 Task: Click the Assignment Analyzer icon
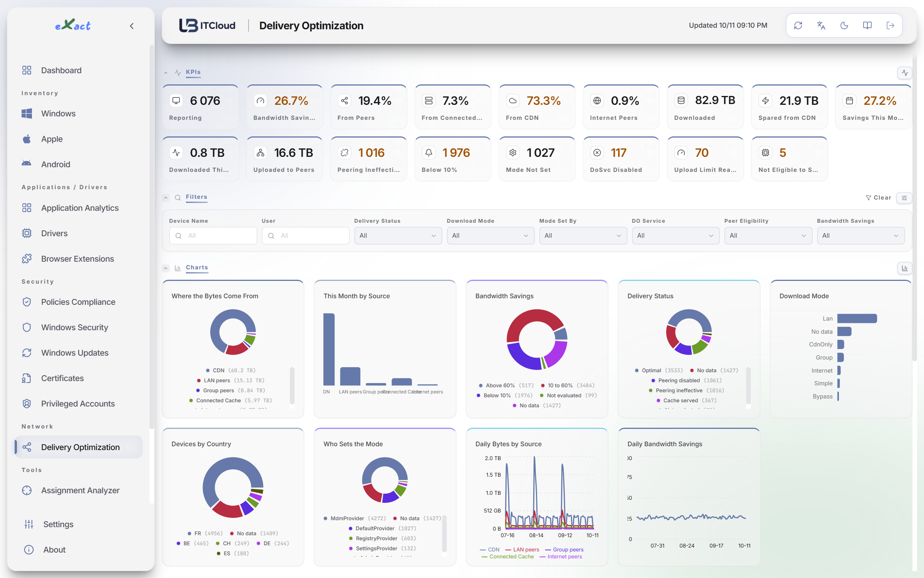pos(27,490)
